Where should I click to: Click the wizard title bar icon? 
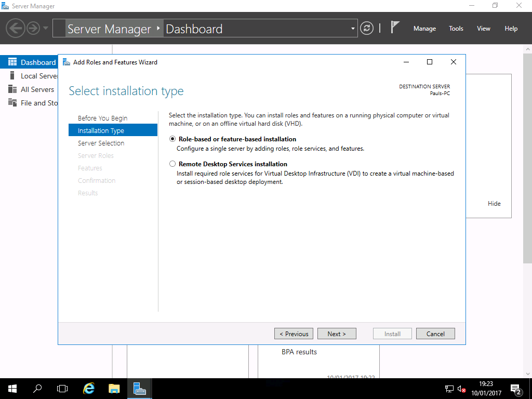pyautogui.click(x=66, y=62)
